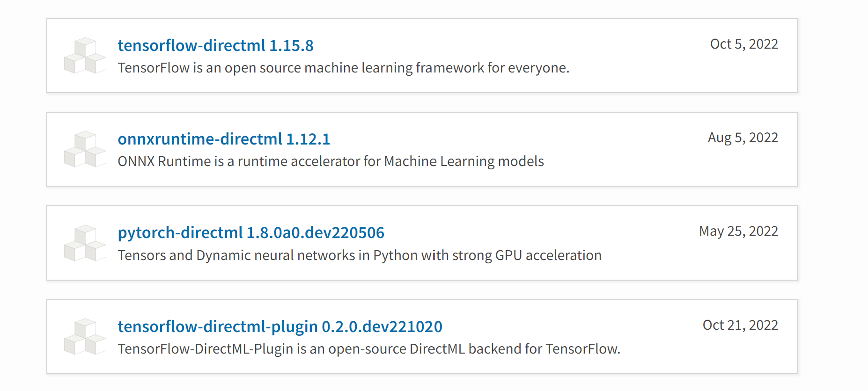The image size is (868, 391).
Task: Select the onnxruntime-directml result card
Action: 422,149
